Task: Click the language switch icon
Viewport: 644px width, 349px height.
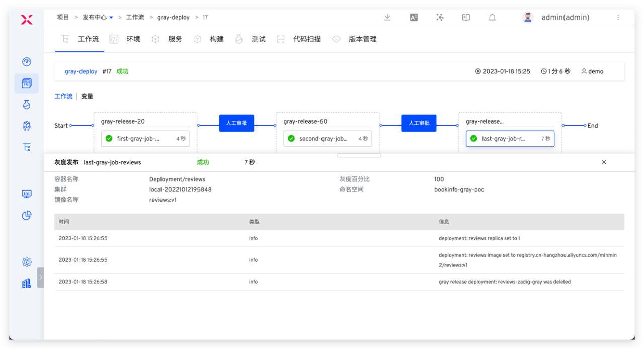Action: [414, 17]
